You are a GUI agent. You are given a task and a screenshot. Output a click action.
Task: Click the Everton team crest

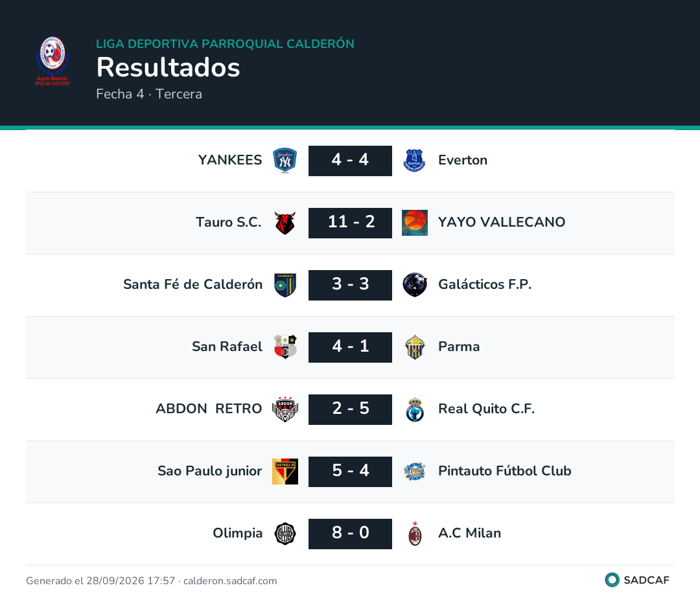414,161
